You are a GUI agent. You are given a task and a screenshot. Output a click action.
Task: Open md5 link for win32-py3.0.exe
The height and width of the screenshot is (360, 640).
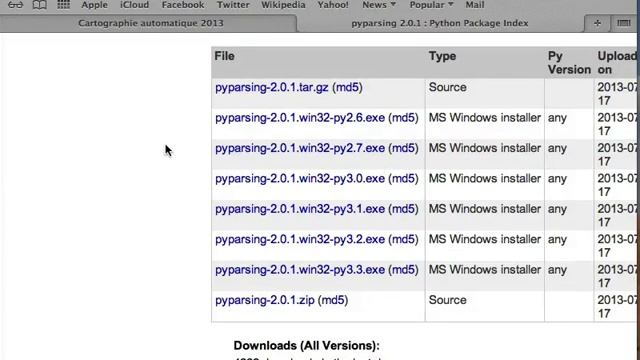pos(403,179)
